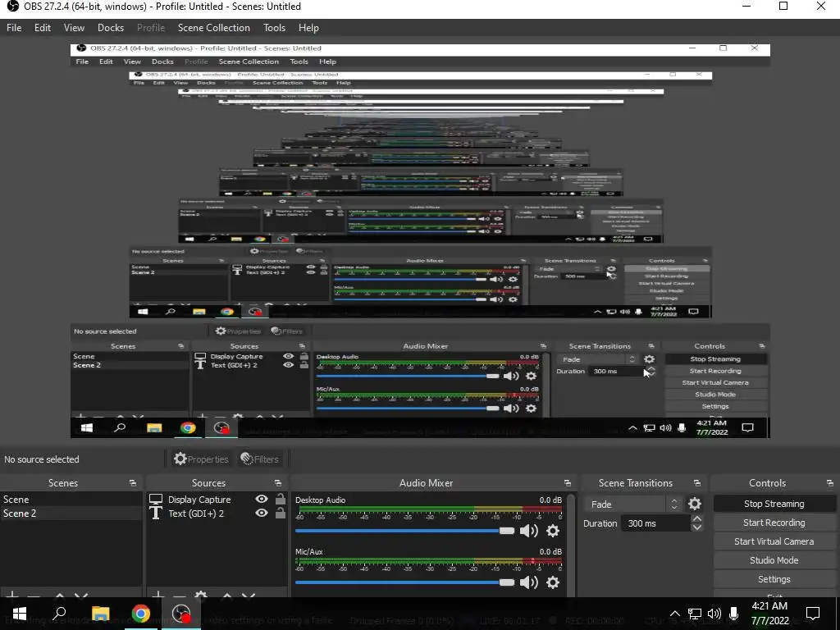The image size is (840, 630).
Task: Move selected source down in Sources toolbar
Action: (248, 596)
